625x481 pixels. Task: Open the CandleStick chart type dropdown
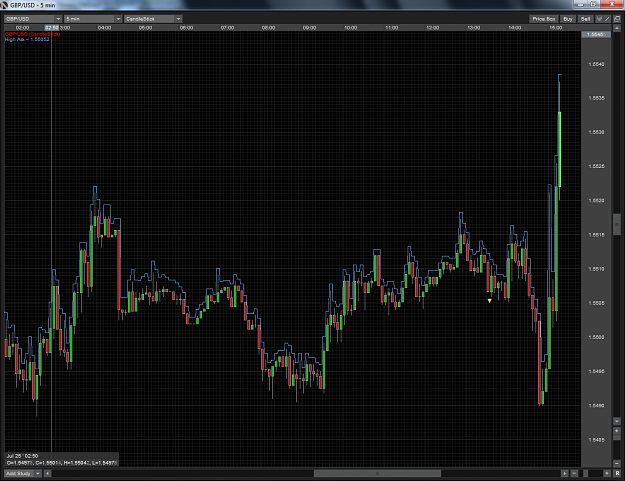[x=153, y=19]
